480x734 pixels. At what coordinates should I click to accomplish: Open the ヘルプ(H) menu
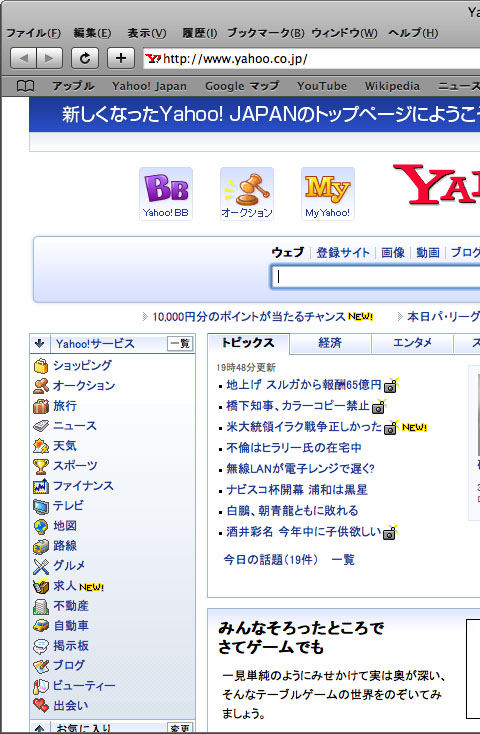click(413, 33)
